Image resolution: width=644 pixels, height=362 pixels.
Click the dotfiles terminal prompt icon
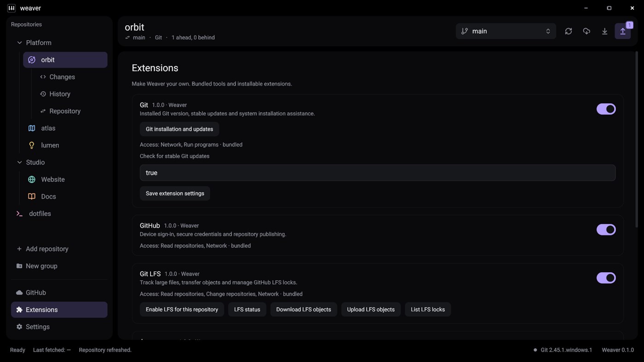19,213
